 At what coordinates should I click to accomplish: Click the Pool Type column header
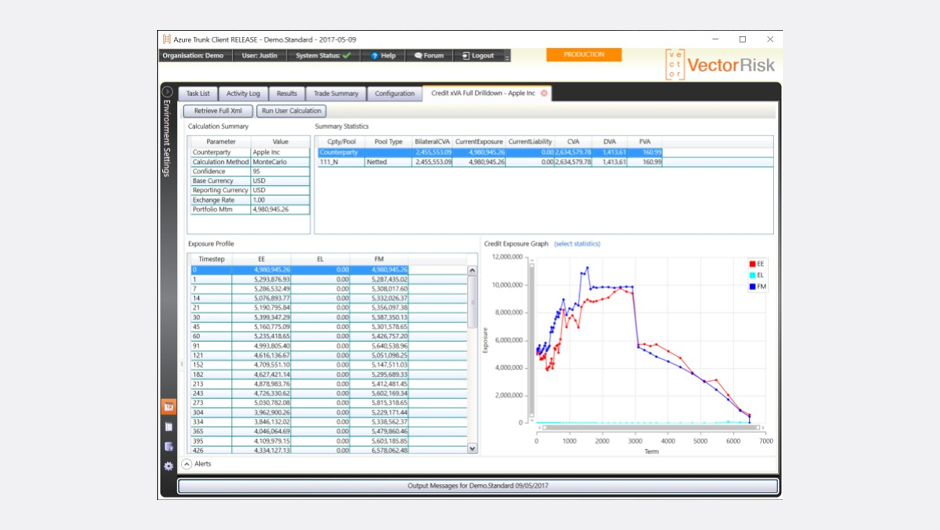pos(388,142)
